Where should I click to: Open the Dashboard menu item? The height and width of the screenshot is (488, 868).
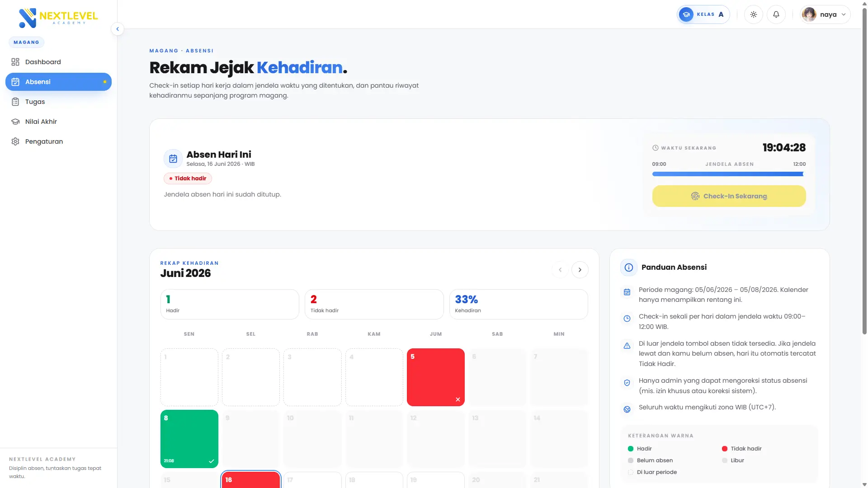tap(58, 62)
